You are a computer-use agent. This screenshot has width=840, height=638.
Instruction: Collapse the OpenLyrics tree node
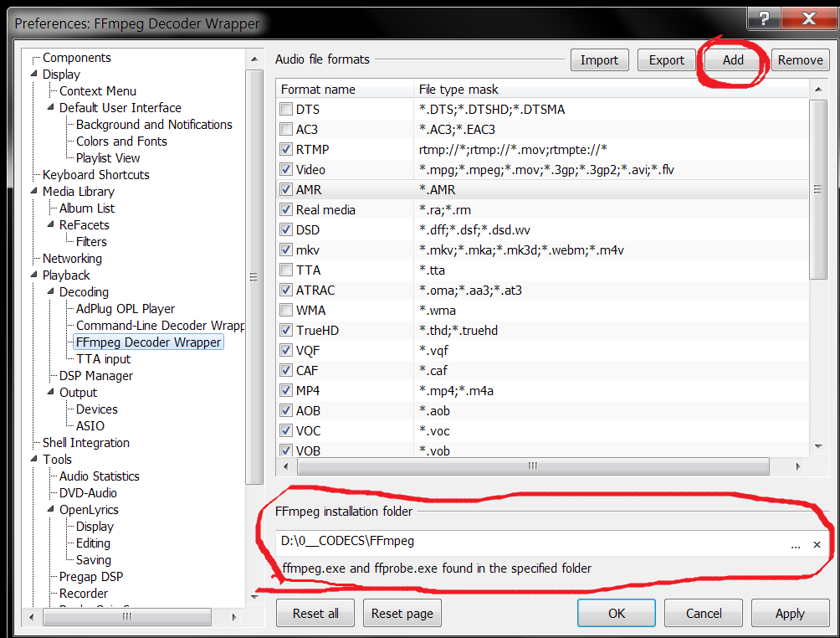(x=49, y=510)
